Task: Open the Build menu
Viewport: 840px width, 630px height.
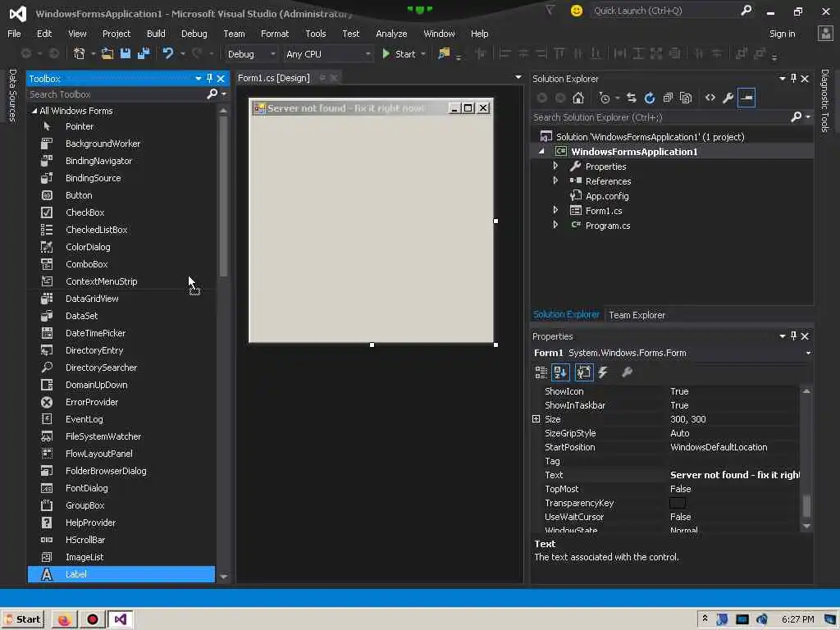Action: pyautogui.click(x=156, y=34)
